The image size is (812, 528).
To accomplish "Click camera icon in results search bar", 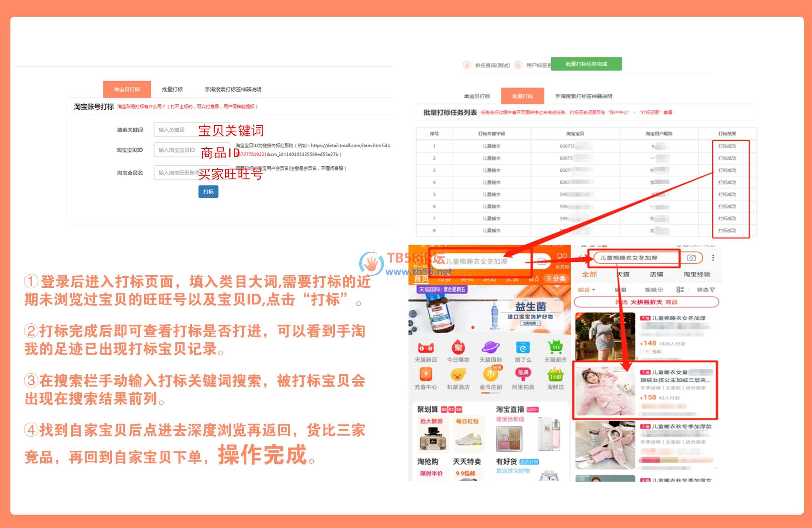I will (691, 258).
